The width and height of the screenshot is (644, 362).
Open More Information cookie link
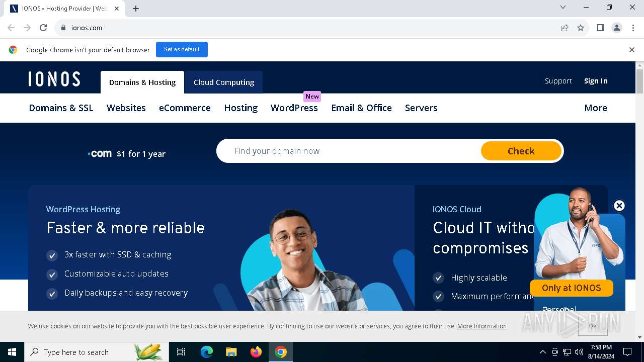click(x=481, y=326)
